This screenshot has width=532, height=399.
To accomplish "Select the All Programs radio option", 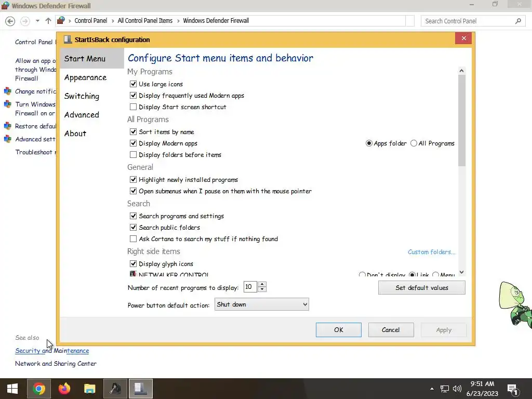I will point(414,143).
